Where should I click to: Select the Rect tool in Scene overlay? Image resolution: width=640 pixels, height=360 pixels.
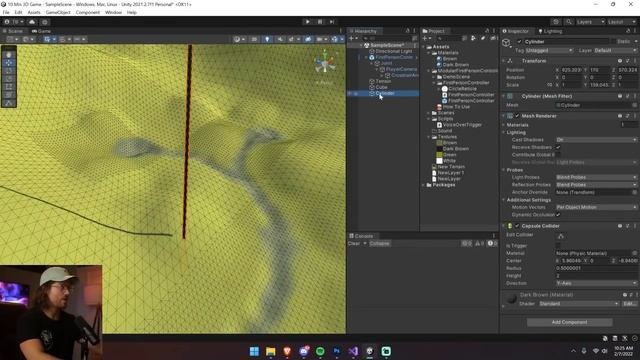(9, 87)
